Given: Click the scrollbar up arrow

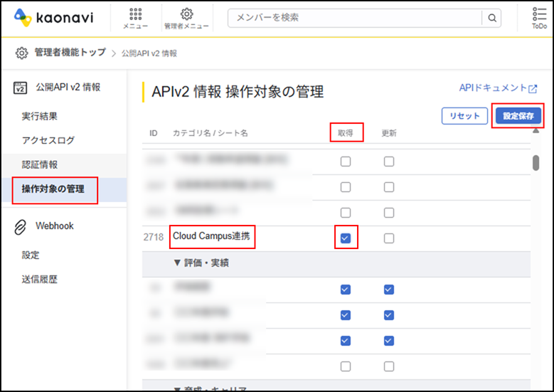Looking at the screenshot, I should coord(536,131).
